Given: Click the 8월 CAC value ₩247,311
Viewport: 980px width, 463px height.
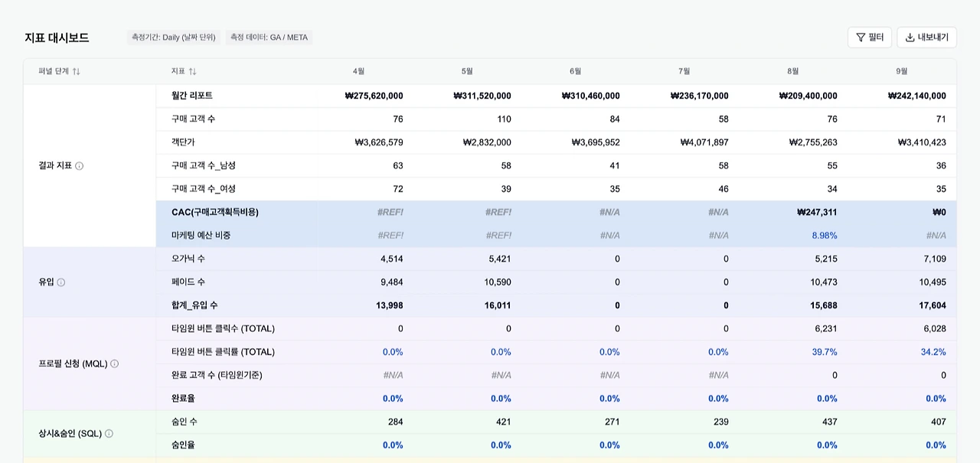Looking at the screenshot, I should [817, 212].
